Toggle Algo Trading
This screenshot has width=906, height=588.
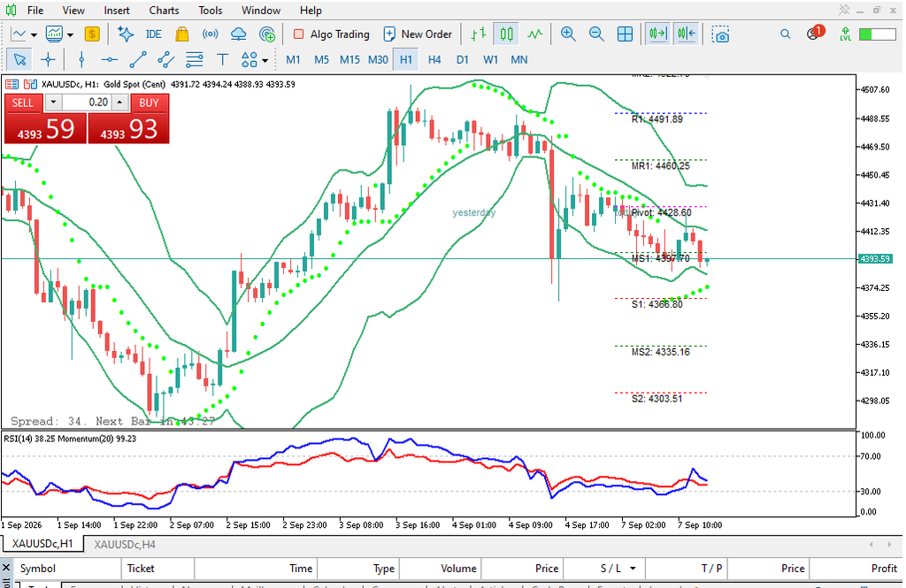(332, 34)
